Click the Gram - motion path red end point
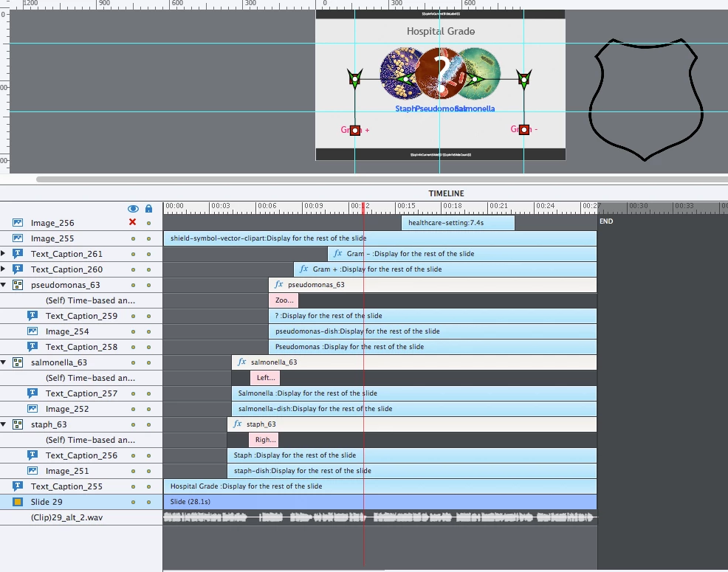The height and width of the screenshot is (572, 728). [524, 130]
